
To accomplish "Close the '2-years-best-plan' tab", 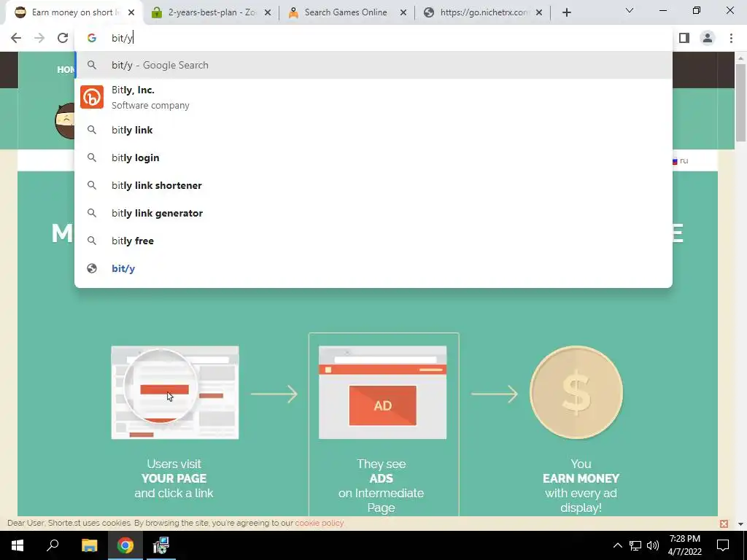I will (x=268, y=13).
